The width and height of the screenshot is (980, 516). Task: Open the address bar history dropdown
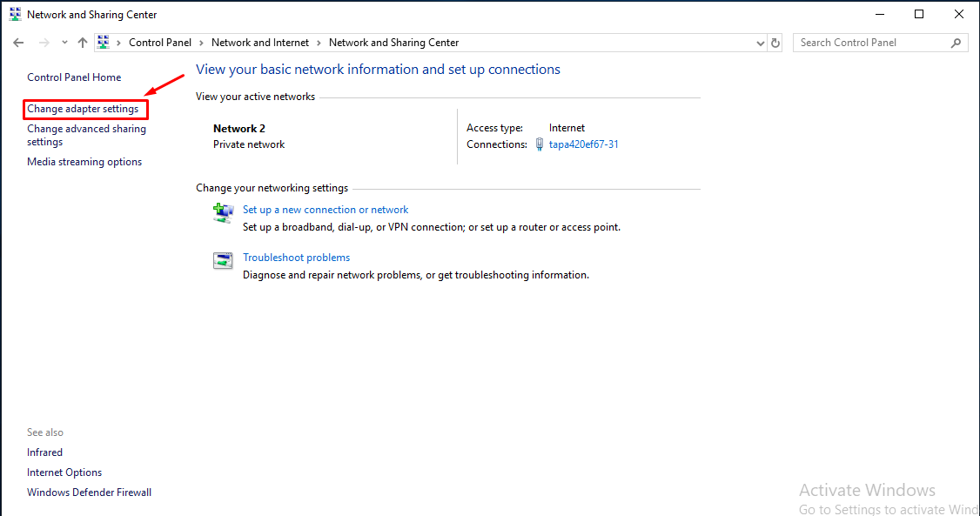(x=760, y=44)
